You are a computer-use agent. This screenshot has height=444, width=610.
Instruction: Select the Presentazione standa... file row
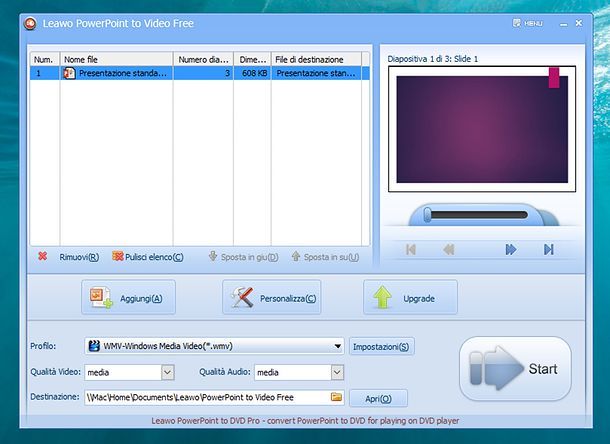[x=200, y=73]
